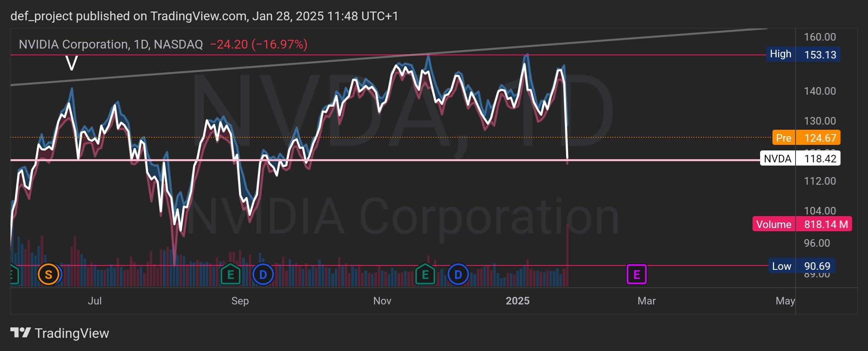Viewport: 868px width, 351px height.
Task: Click the 160.00 price axis label
Action: pos(820,37)
